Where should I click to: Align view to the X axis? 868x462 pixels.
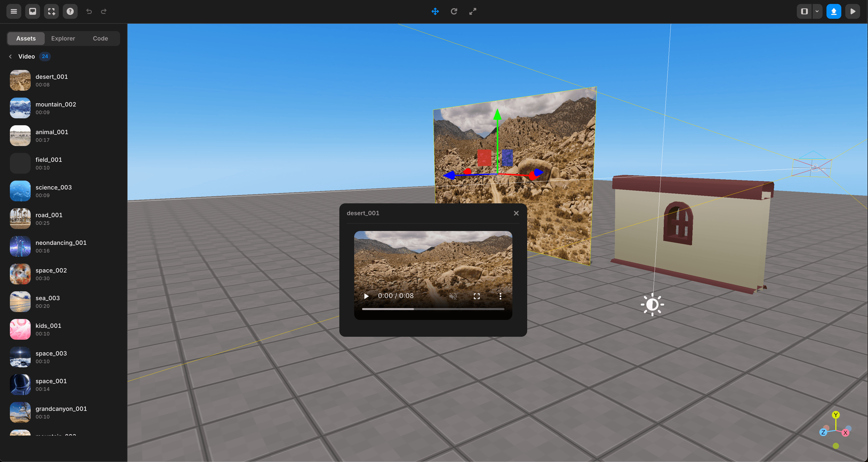tap(845, 433)
